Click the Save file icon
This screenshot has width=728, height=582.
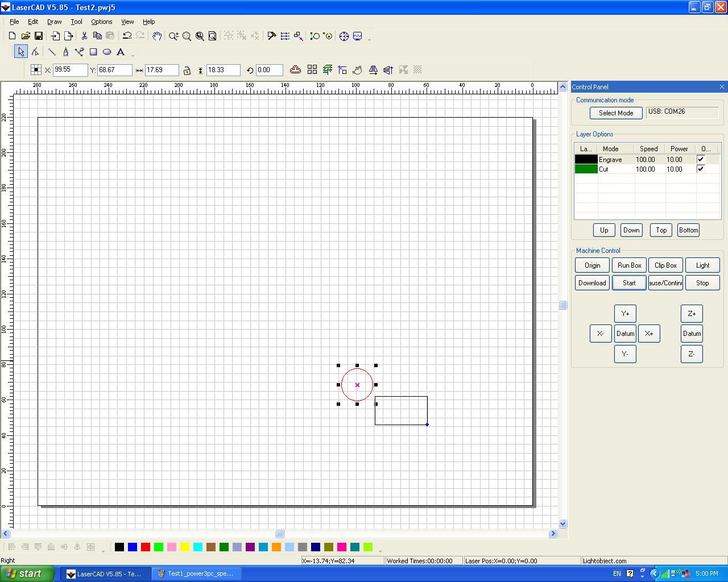point(39,36)
